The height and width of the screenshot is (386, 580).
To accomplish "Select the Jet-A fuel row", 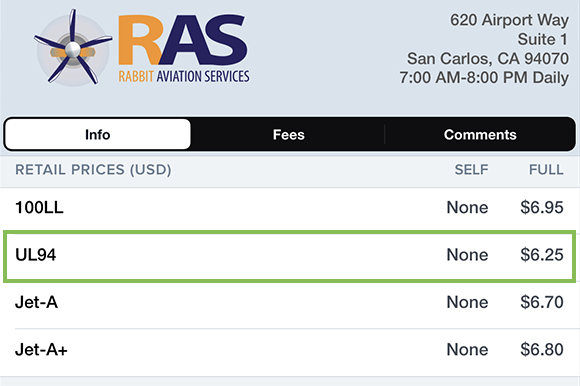I will pos(290,302).
